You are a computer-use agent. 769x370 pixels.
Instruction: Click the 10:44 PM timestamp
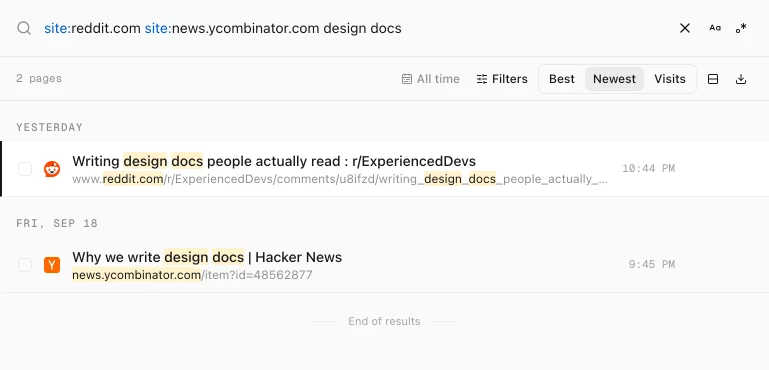[648, 168]
